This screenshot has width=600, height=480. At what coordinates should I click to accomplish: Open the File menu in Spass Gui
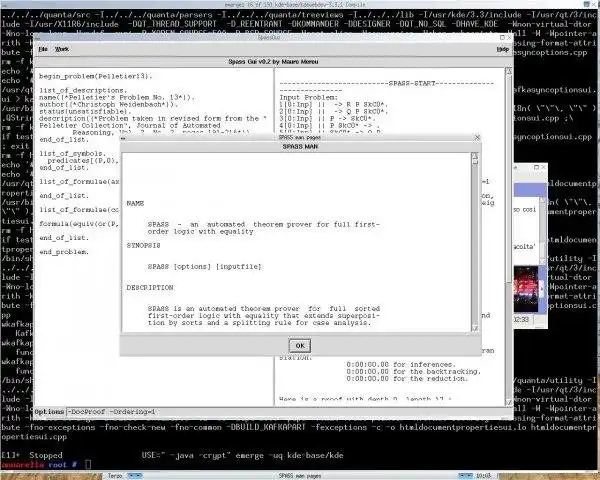[43, 49]
